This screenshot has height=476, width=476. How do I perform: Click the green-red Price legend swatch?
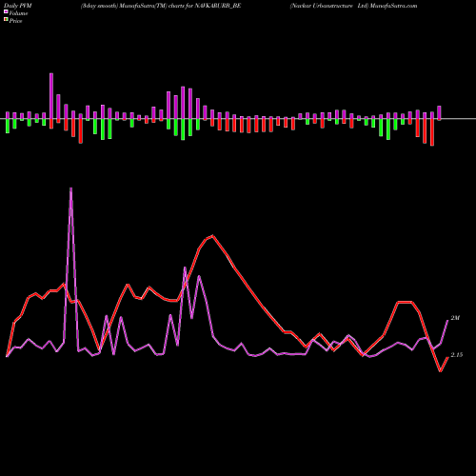[x=6, y=20]
